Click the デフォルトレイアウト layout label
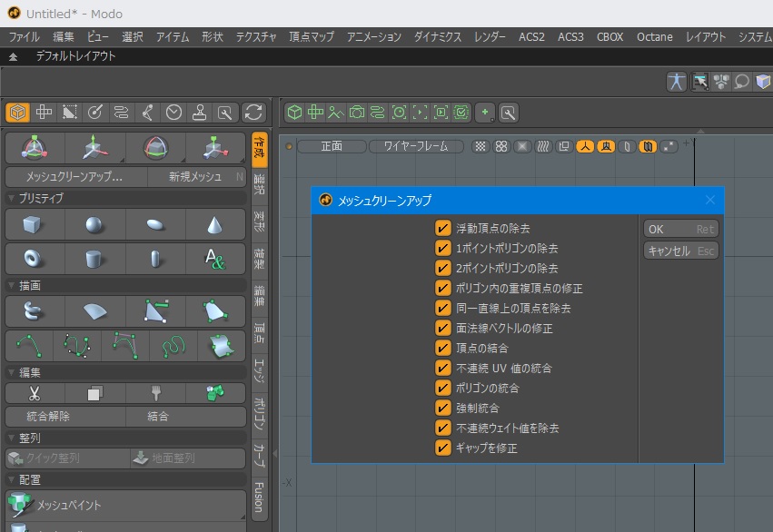This screenshot has height=532, width=773. pyautogui.click(x=75, y=56)
